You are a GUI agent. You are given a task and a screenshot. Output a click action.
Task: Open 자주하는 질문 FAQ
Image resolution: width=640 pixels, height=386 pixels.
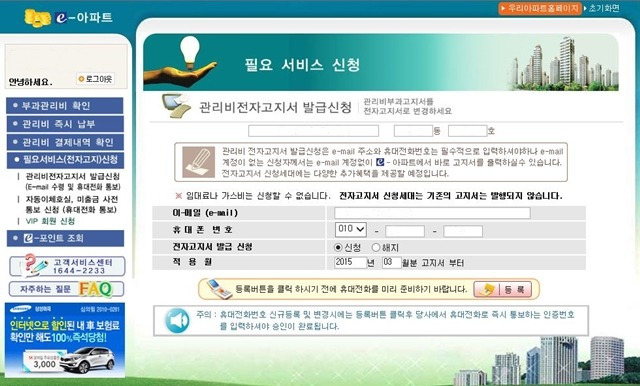pos(67,289)
